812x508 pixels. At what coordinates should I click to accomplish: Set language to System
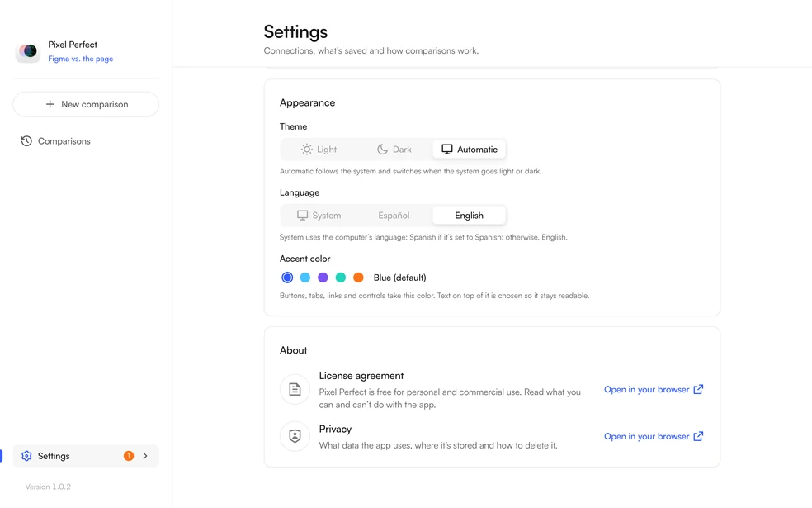point(319,215)
